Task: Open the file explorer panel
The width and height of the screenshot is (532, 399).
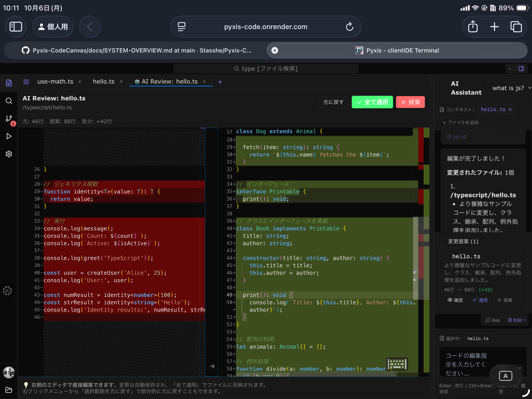Action: (x=9, y=83)
